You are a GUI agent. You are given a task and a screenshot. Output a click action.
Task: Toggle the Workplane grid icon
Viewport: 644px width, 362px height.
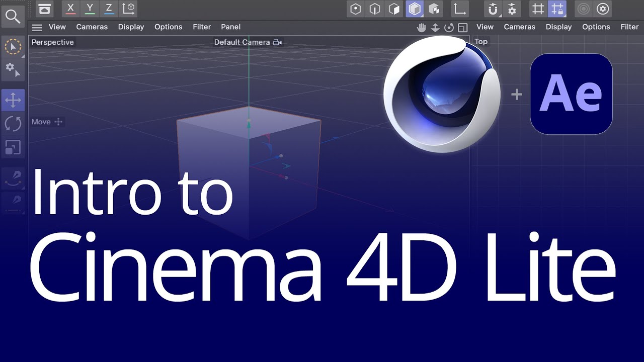(x=538, y=9)
